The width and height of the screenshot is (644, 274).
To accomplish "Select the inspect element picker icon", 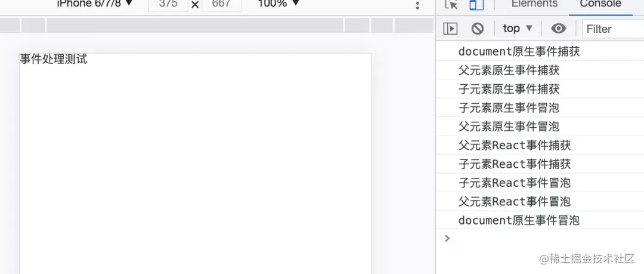I will click(x=451, y=4).
